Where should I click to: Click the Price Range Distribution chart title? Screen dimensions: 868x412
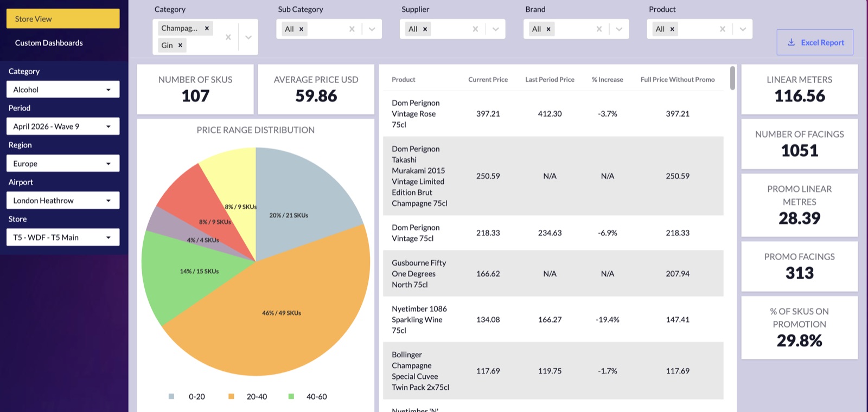coord(256,130)
